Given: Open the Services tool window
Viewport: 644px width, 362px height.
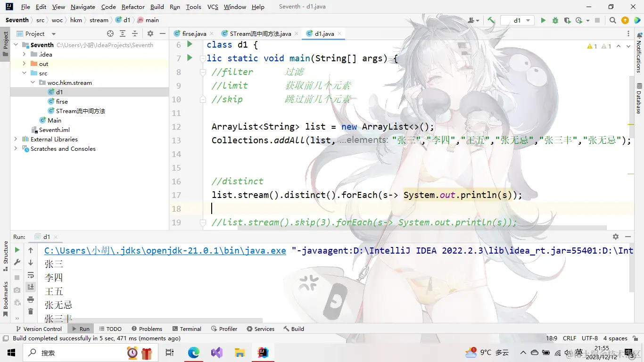Looking at the screenshot, I should coord(260,329).
